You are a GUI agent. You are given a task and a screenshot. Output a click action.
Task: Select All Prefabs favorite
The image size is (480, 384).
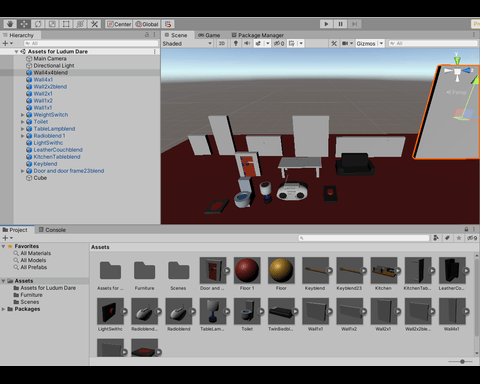click(x=34, y=267)
